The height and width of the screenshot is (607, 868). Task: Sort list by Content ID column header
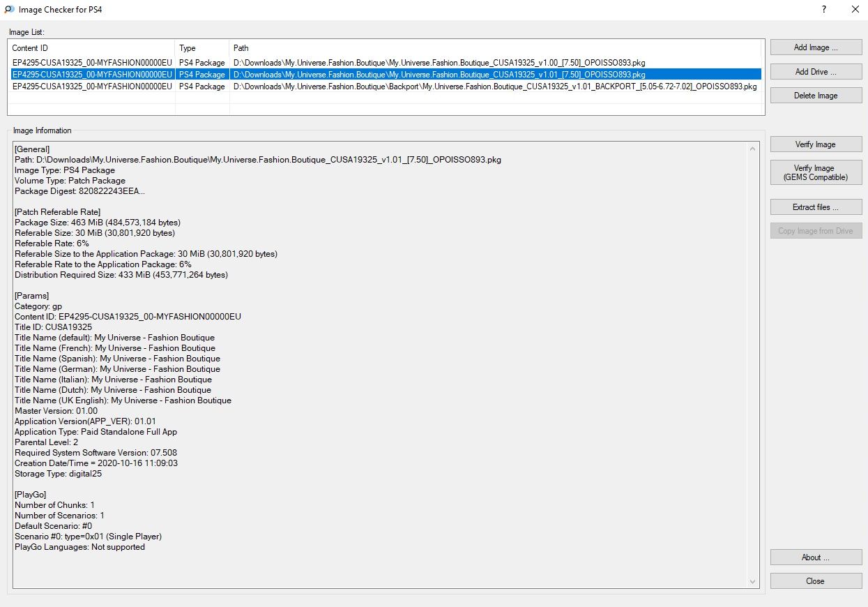pyautogui.click(x=91, y=48)
